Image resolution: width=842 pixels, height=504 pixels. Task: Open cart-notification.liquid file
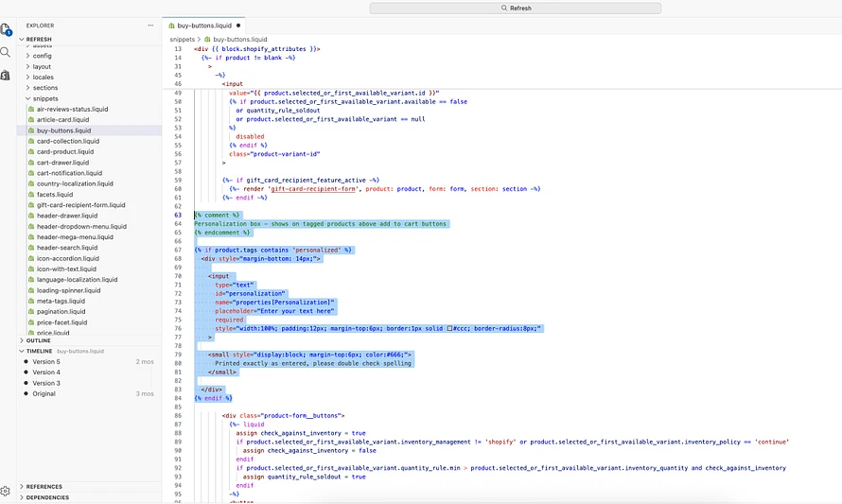coord(69,173)
